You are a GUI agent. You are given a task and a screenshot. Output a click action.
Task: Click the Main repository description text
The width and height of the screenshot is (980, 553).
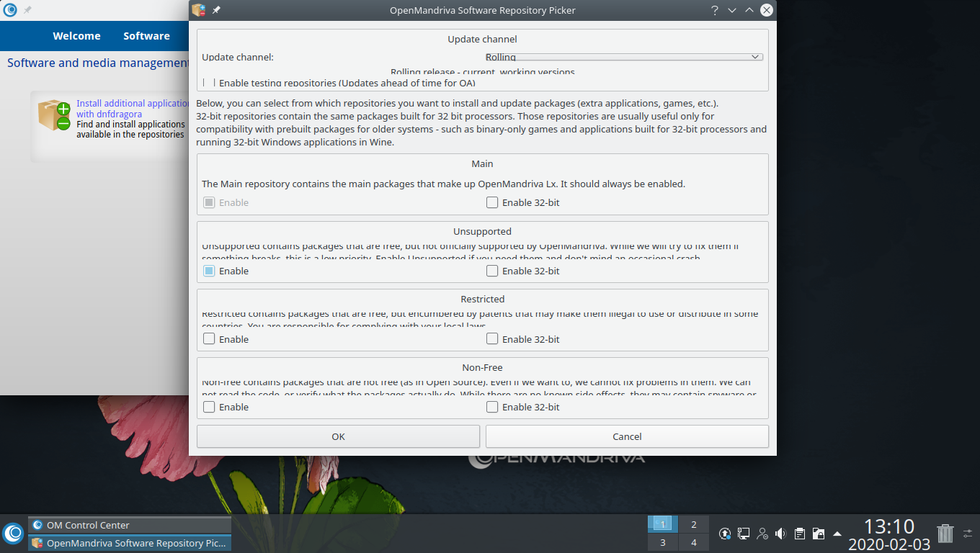tap(443, 184)
